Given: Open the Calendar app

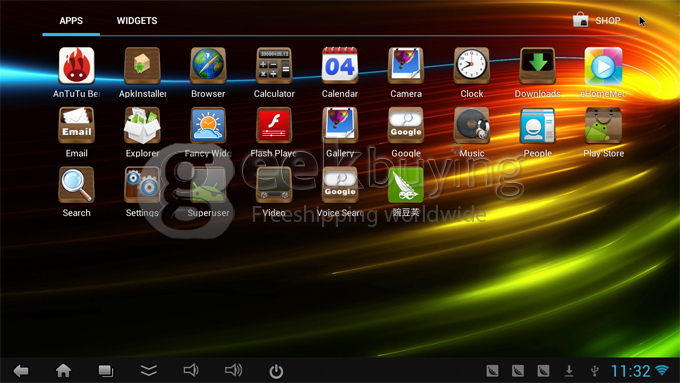Looking at the screenshot, I should [x=340, y=66].
